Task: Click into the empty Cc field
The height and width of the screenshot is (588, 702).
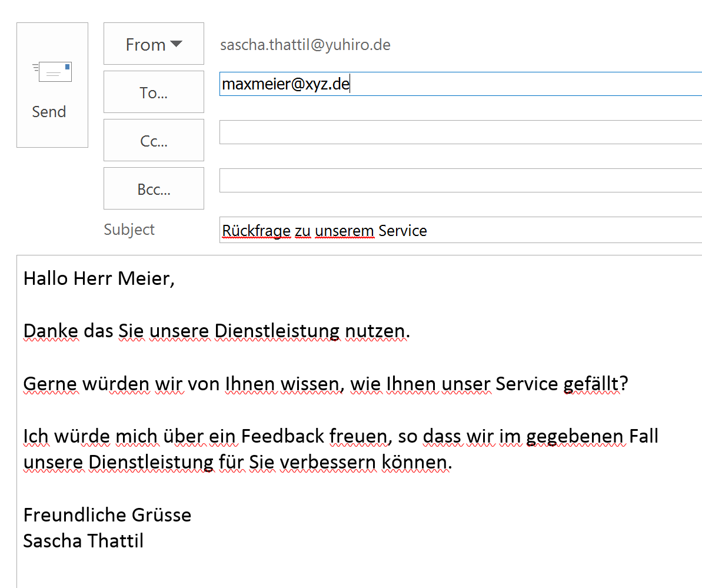Action: tap(459, 132)
